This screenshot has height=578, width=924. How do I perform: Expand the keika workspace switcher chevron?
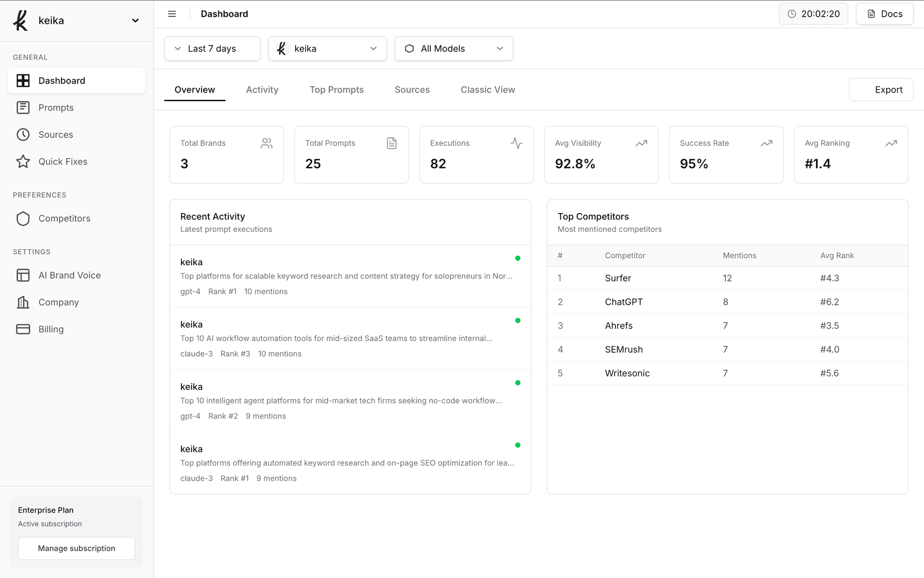tap(135, 21)
